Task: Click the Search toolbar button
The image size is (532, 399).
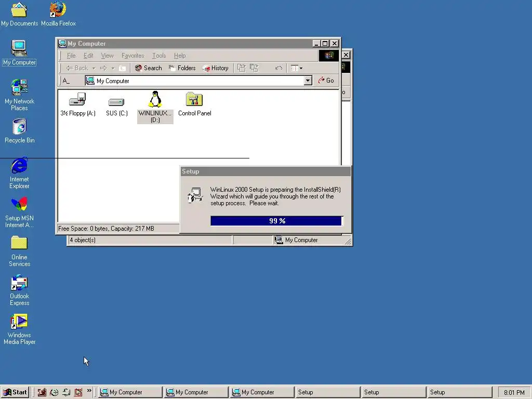Action: point(148,68)
